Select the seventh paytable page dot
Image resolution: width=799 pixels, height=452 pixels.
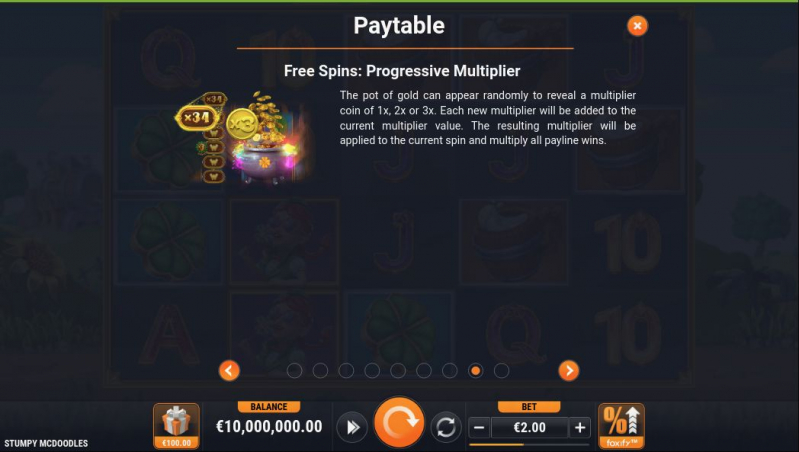coord(449,370)
